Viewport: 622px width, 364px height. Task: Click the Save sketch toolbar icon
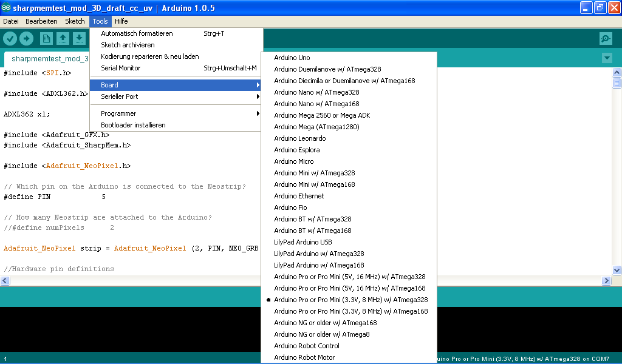click(x=79, y=39)
